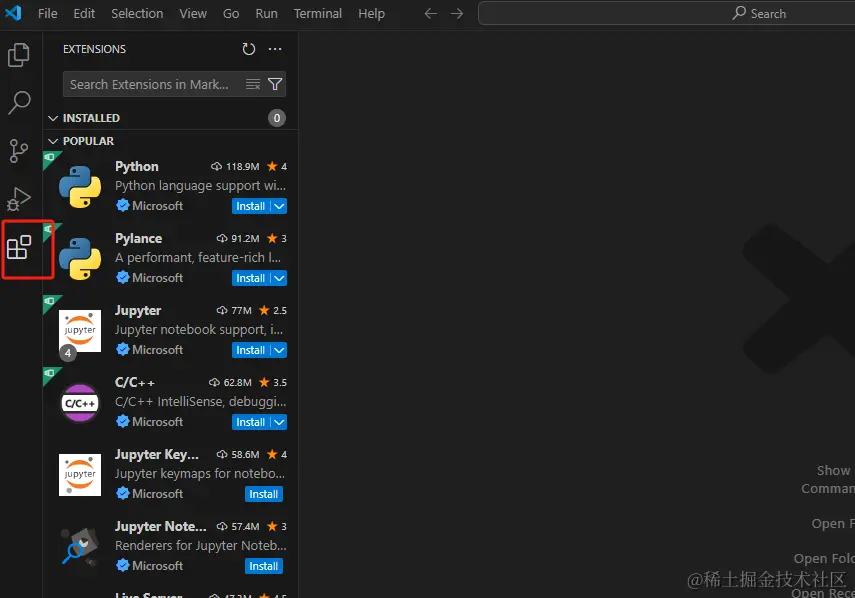Viewport: 855px width, 598px height.
Task: Collapse the POPULAR section
Action: pos(53,141)
